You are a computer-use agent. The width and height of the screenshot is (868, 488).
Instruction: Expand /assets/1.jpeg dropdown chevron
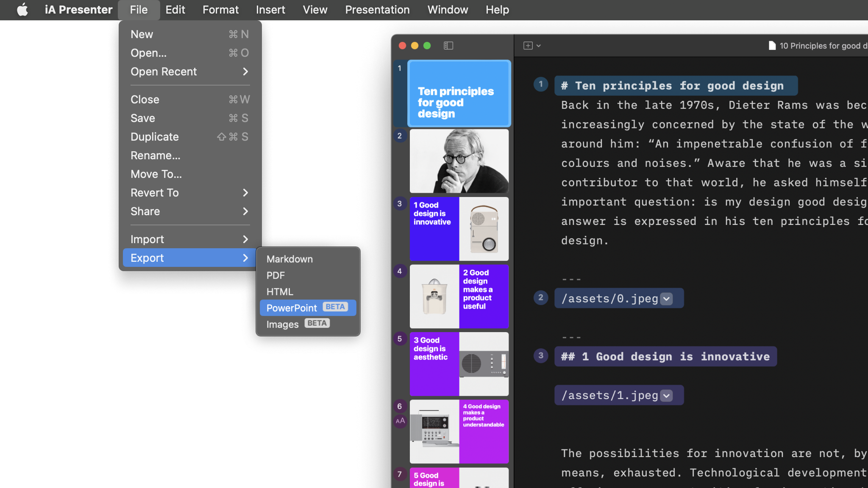[x=667, y=396]
